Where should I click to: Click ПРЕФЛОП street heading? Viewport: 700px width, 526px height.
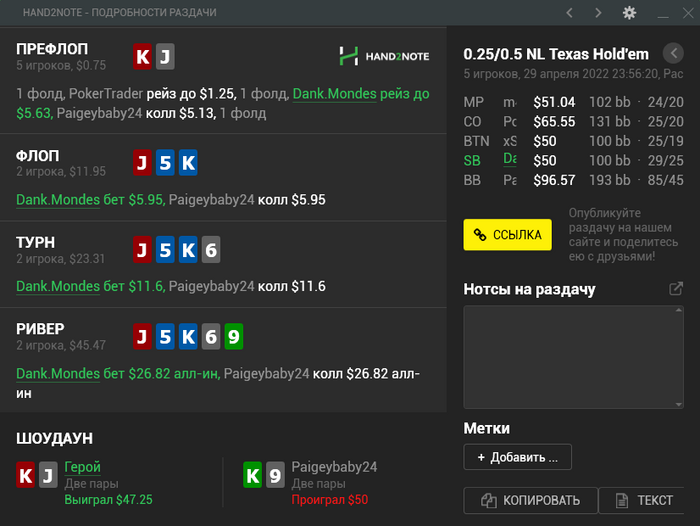click(x=52, y=49)
